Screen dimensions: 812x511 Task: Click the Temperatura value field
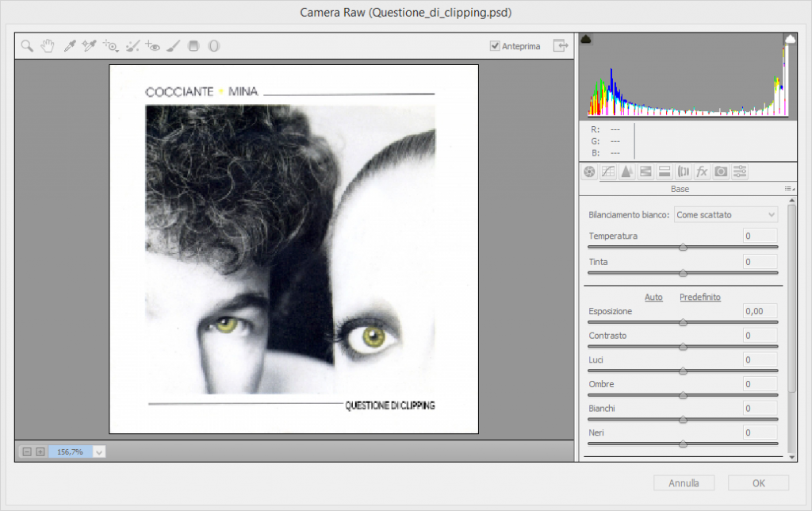point(760,236)
